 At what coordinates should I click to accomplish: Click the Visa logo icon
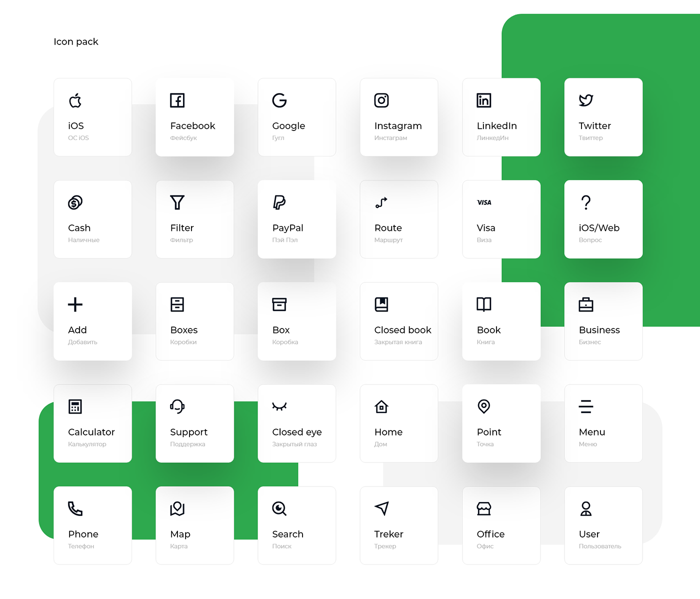tap(484, 202)
